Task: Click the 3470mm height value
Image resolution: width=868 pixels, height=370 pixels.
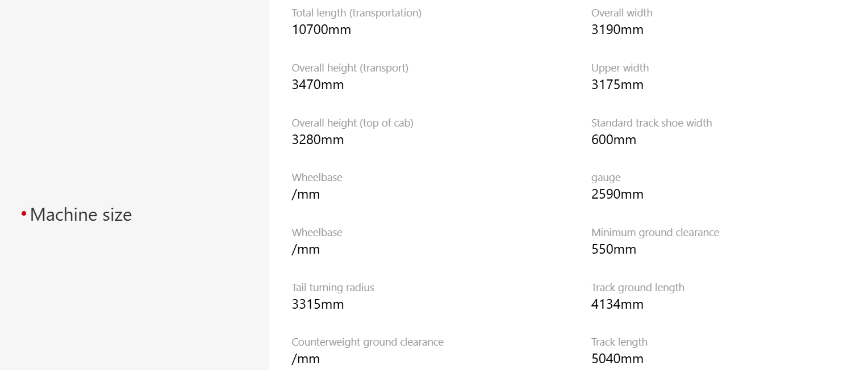Action: (318, 85)
